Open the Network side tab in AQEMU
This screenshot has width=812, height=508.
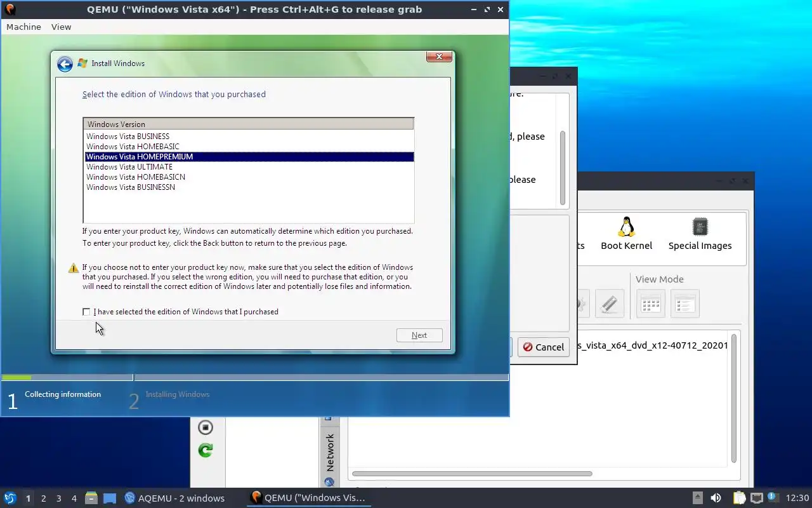pos(329,452)
